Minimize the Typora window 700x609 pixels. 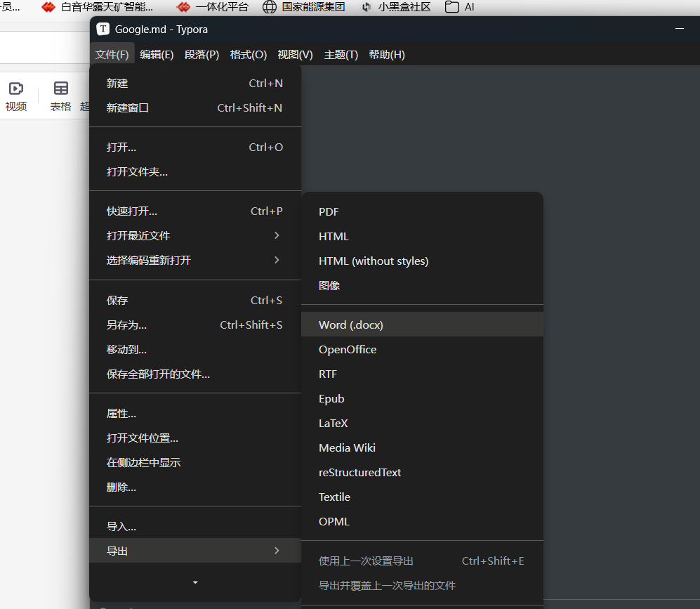[x=680, y=29]
